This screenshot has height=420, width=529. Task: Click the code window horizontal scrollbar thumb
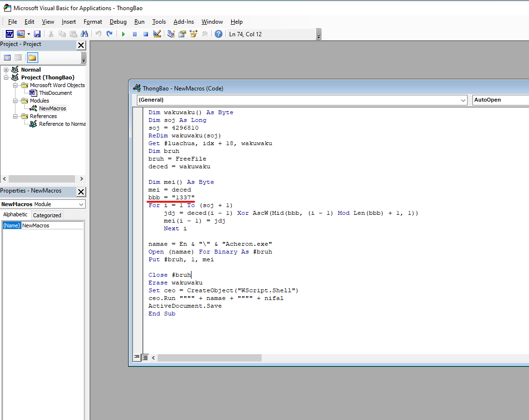[x=209, y=358]
